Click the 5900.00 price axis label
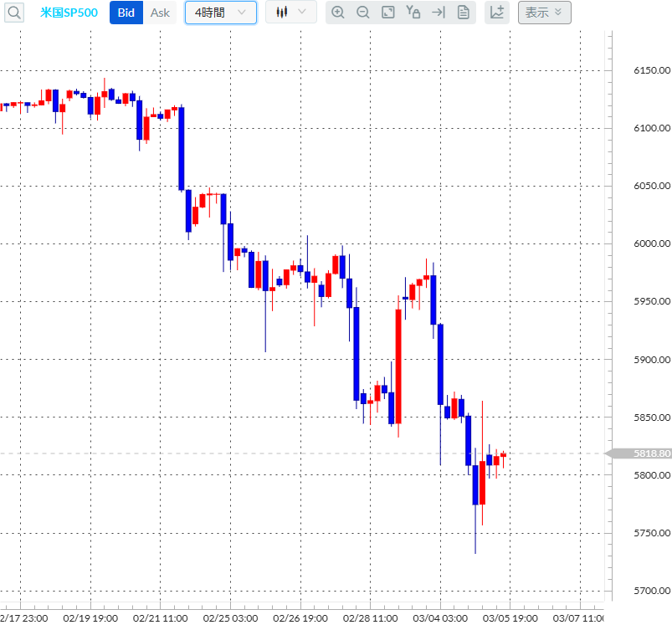 652,360
